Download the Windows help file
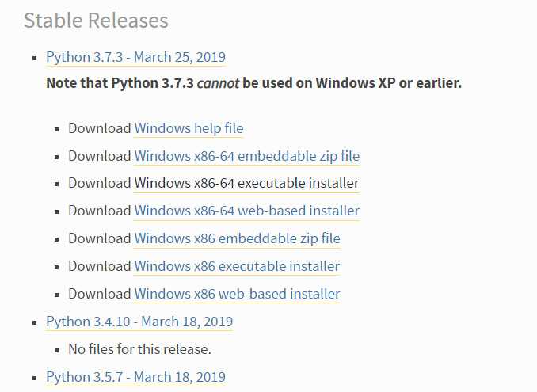Image resolution: width=537 pixels, height=392 pixels. pyautogui.click(x=189, y=129)
